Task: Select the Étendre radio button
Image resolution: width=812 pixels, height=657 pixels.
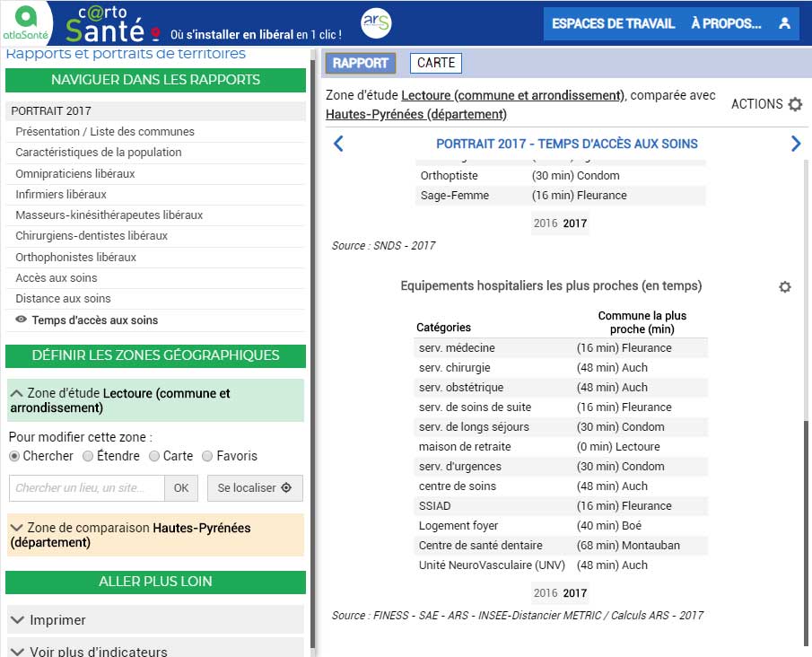Action: [88, 456]
